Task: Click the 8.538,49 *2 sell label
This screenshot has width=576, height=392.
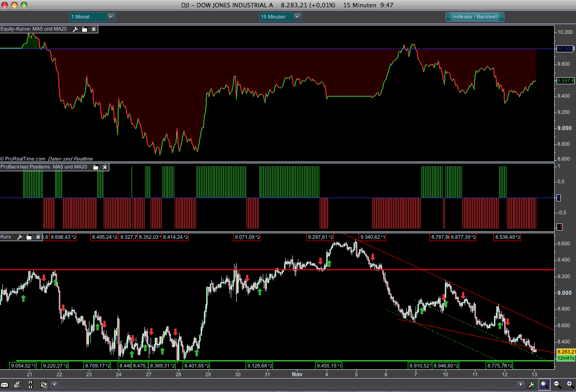Action: 507,237
